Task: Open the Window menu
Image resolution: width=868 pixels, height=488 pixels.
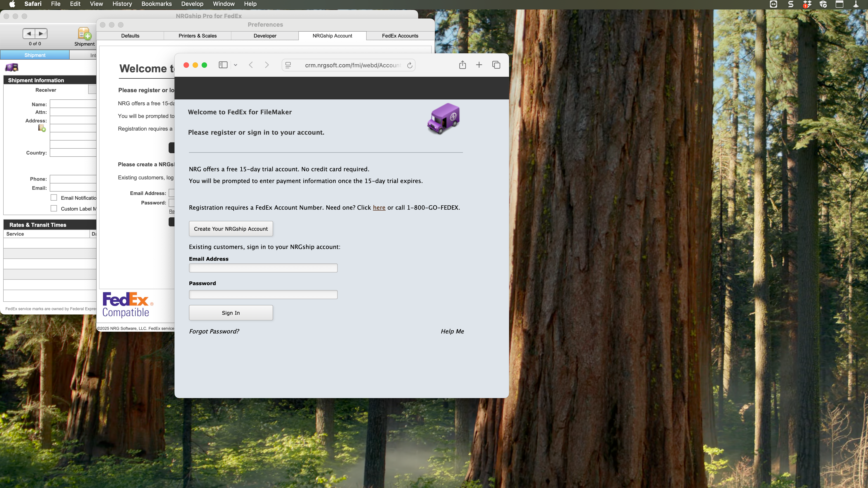Action: (x=223, y=4)
